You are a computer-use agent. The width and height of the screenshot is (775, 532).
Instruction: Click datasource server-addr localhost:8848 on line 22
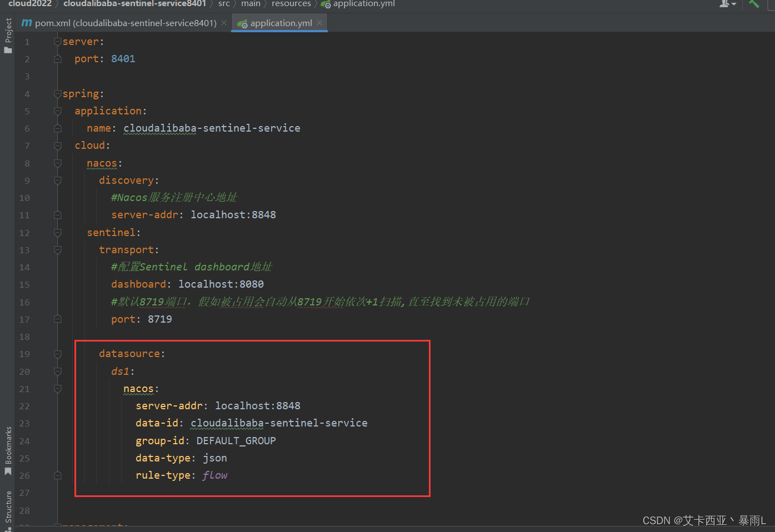(258, 406)
